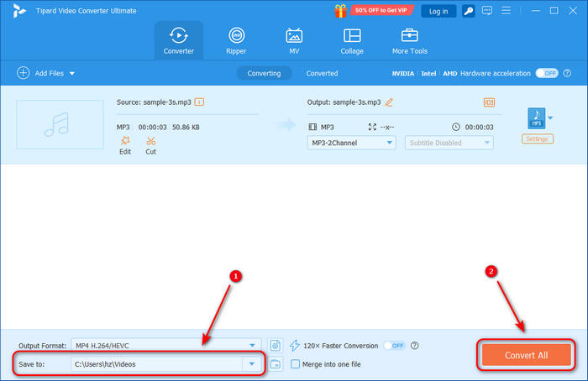The width and height of the screenshot is (588, 381).
Task: Click the orange Settings button
Action: [x=537, y=139]
